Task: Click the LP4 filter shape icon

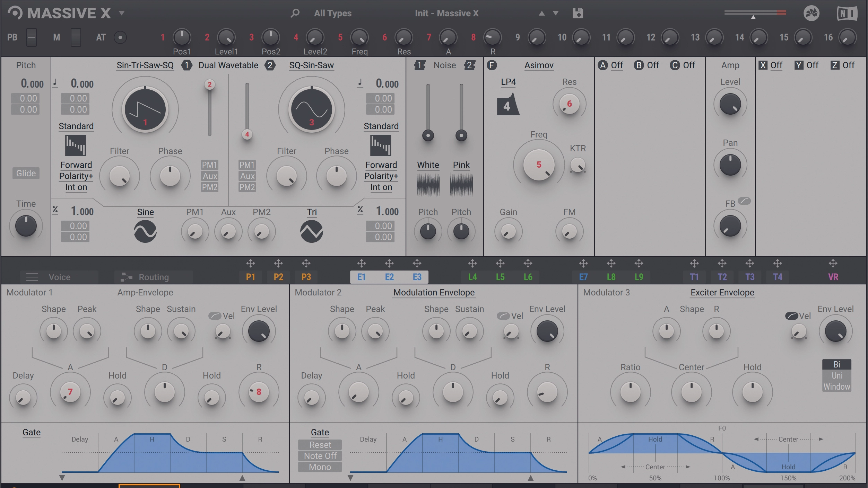Action: [508, 104]
